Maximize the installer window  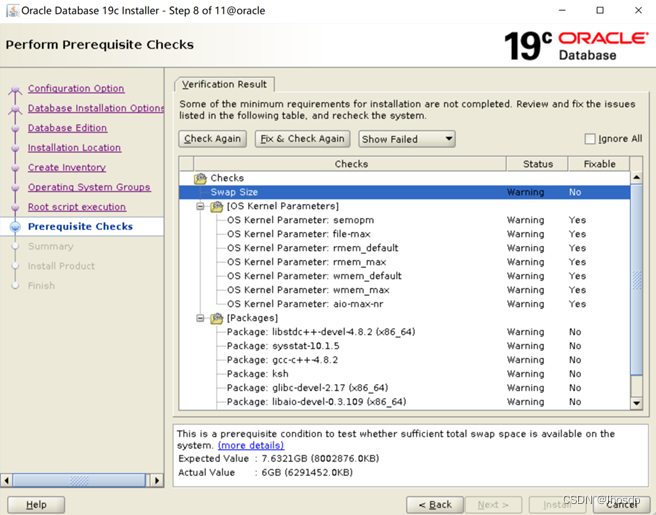click(x=600, y=10)
